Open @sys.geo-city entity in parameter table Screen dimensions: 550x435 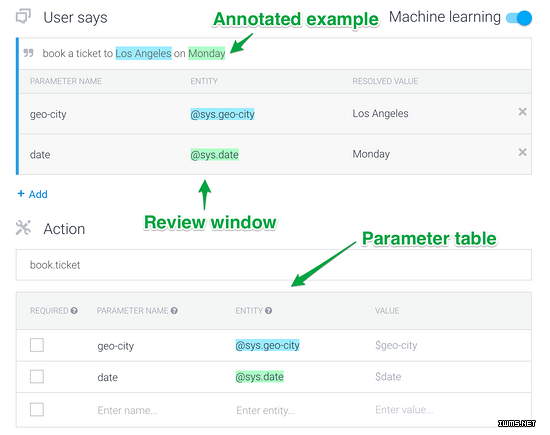[267, 345]
